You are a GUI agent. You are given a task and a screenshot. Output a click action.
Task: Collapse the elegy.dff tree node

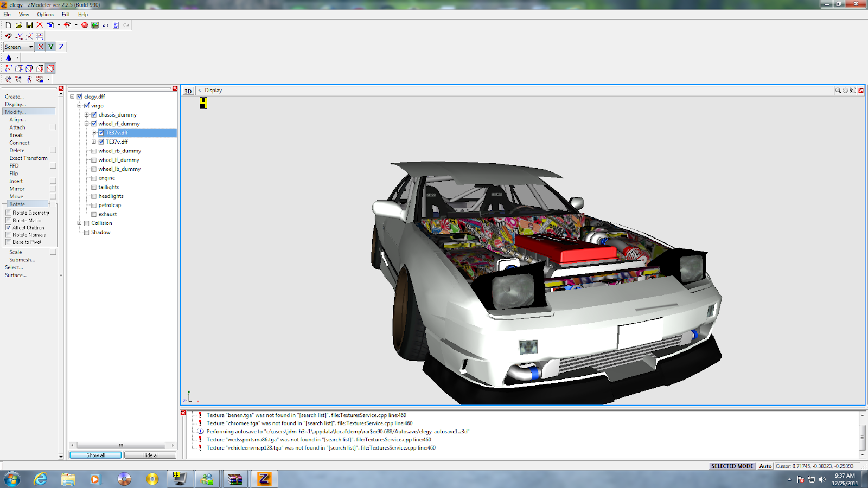[72, 97]
